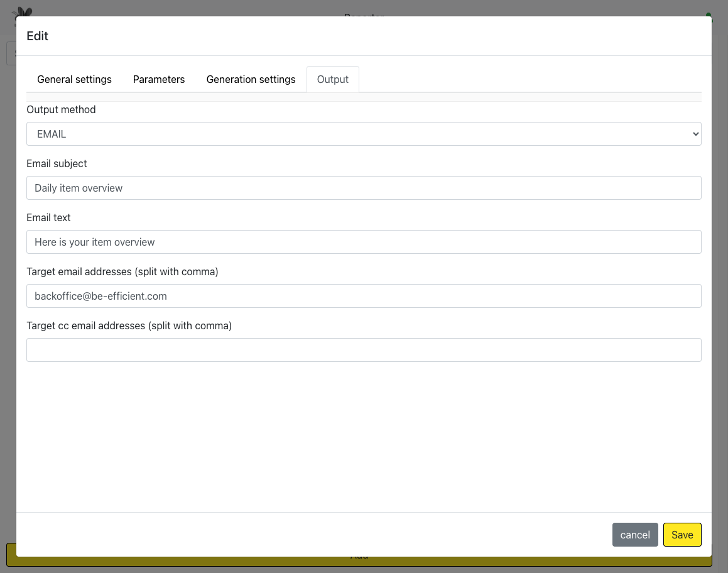This screenshot has height=573, width=728.
Task: Click the arrow of the EMAIL select box
Action: pos(695,134)
